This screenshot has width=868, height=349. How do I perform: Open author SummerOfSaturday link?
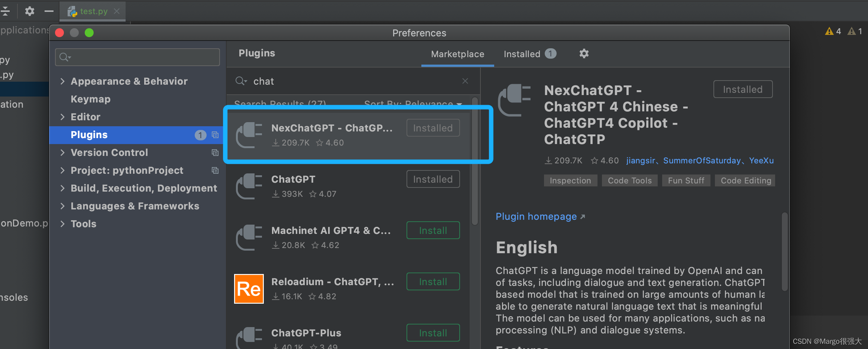[x=702, y=160]
